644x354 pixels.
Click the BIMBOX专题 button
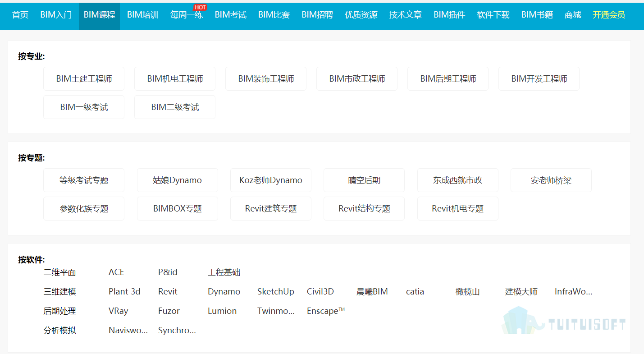click(178, 209)
